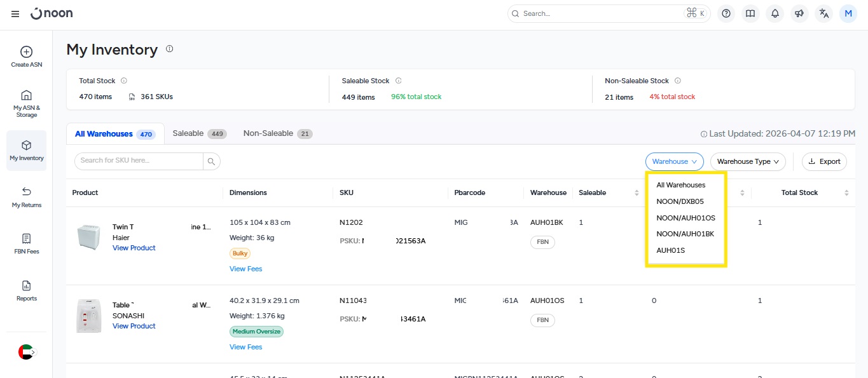This screenshot has width=868, height=378.
Task: Click the Export button
Action: (x=824, y=161)
